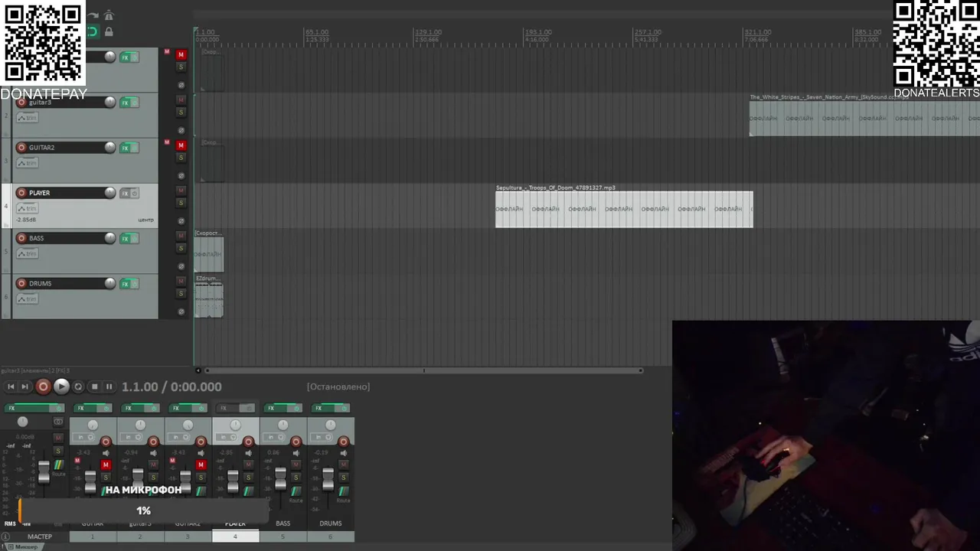Select mixer track tab 5
Viewport: 980px width, 551px height.
click(283, 536)
